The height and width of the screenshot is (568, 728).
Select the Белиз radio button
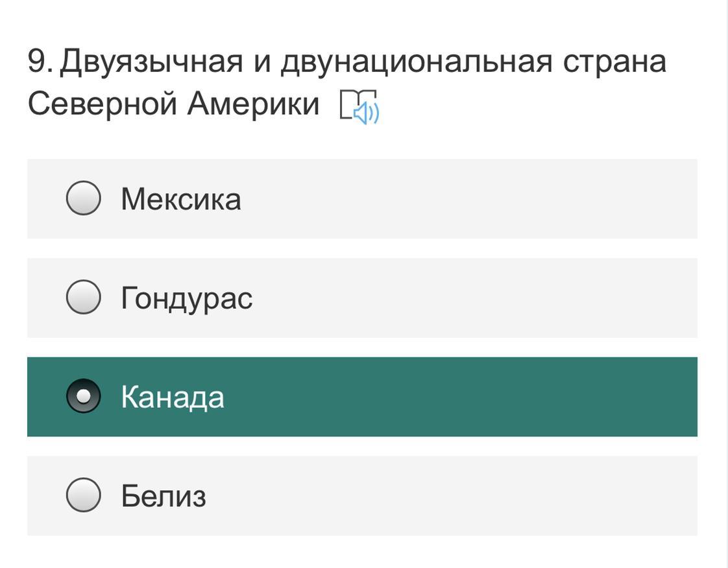(83, 495)
